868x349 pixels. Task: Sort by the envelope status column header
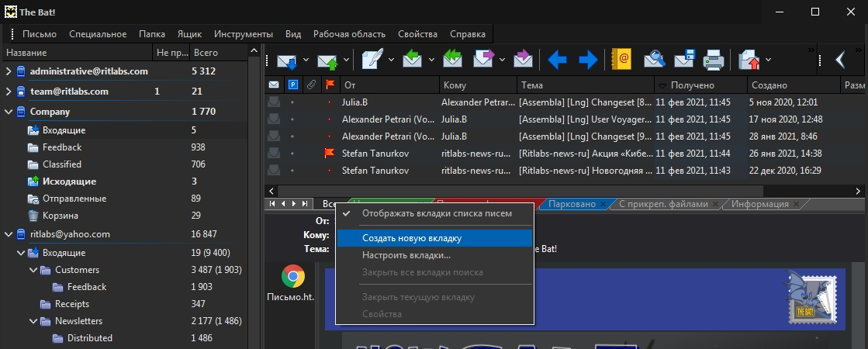[x=274, y=85]
